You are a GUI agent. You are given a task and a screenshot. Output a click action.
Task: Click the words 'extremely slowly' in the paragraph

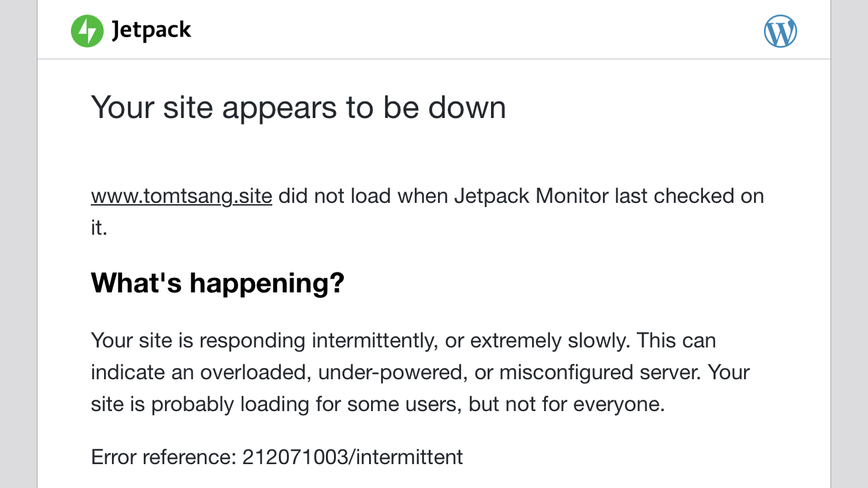click(x=549, y=341)
